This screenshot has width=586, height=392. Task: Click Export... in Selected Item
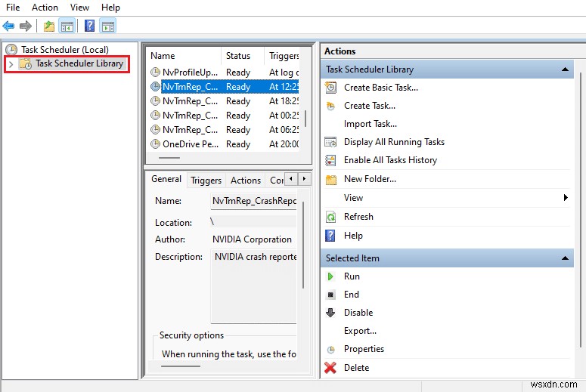[x=360, y=331]
